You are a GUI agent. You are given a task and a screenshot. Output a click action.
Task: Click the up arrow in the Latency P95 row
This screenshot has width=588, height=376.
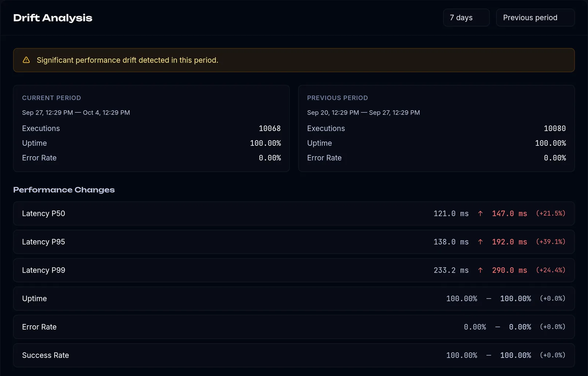[x=480, y=242]
